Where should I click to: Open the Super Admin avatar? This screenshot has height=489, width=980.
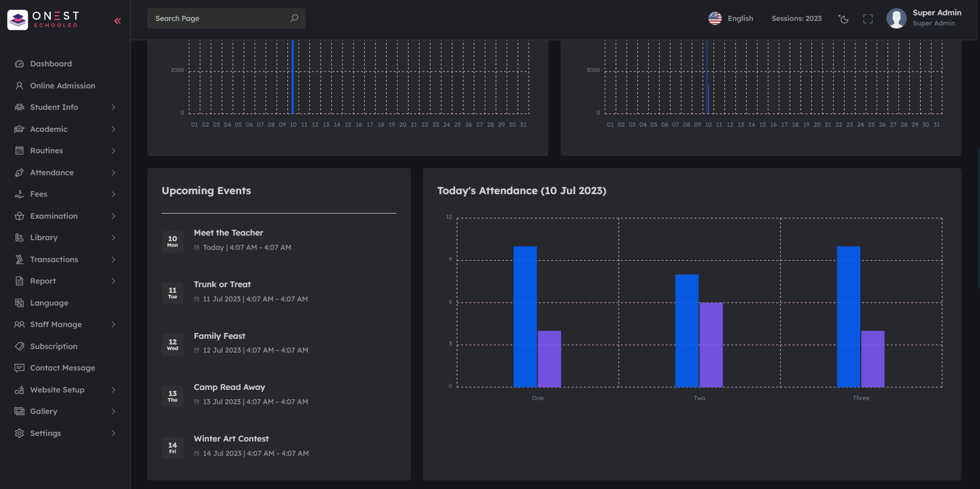pyautogui.click(x=897, y=18)
